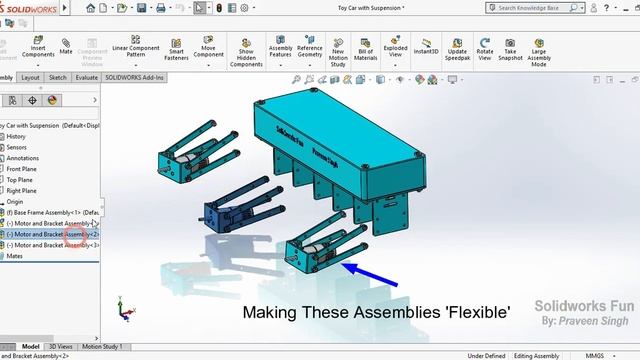Open dropdown next to the Save icon
The image size is (640, 360).
tap(151, 8)
